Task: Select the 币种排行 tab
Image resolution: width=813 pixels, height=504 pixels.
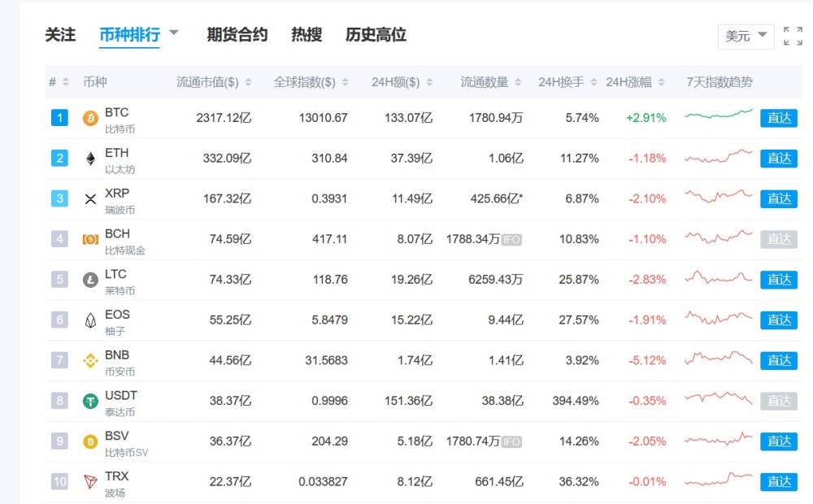Action: pos(129,35)
